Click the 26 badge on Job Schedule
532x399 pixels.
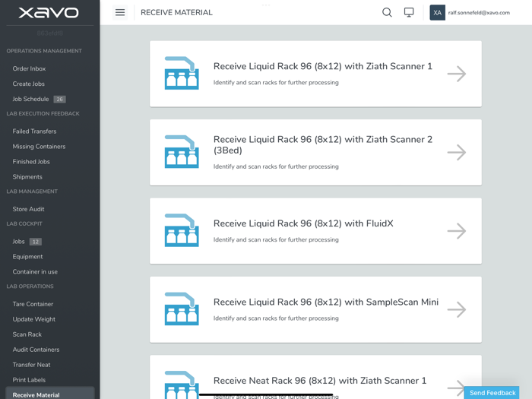(60, 99)
